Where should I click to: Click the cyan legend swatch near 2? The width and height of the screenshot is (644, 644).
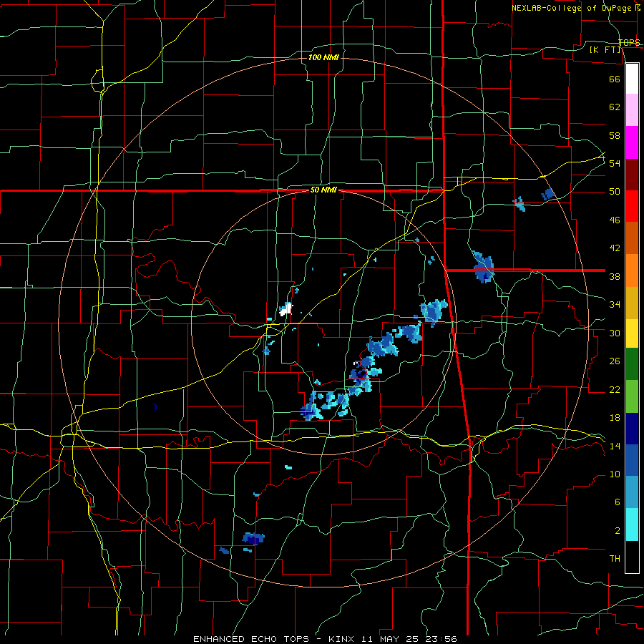click(632, 525)
